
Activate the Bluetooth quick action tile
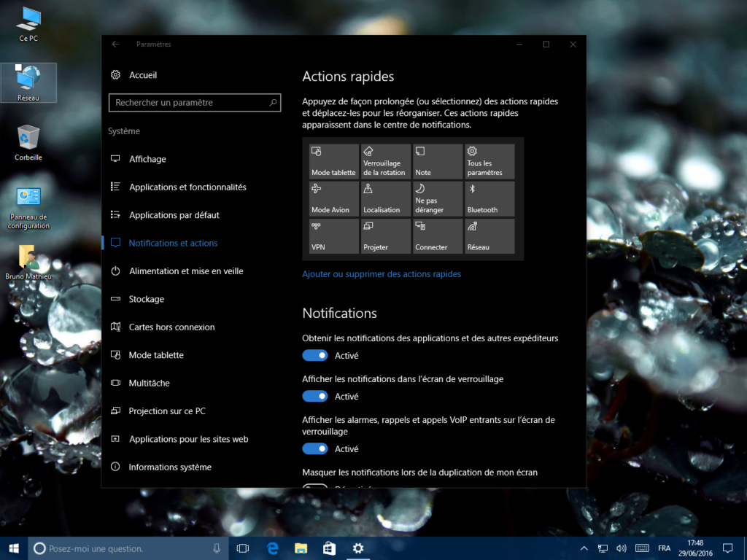[x=489, y=198]
